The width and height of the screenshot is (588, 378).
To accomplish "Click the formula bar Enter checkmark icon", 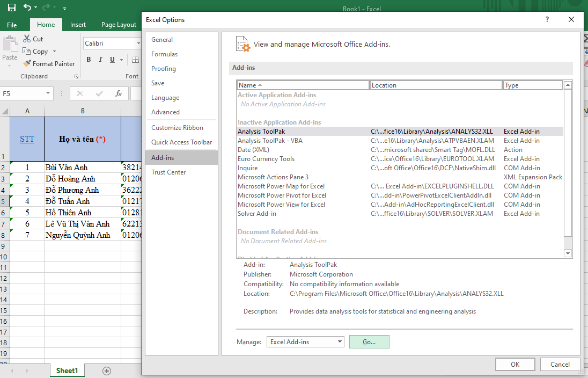I will tap(99, 93).
